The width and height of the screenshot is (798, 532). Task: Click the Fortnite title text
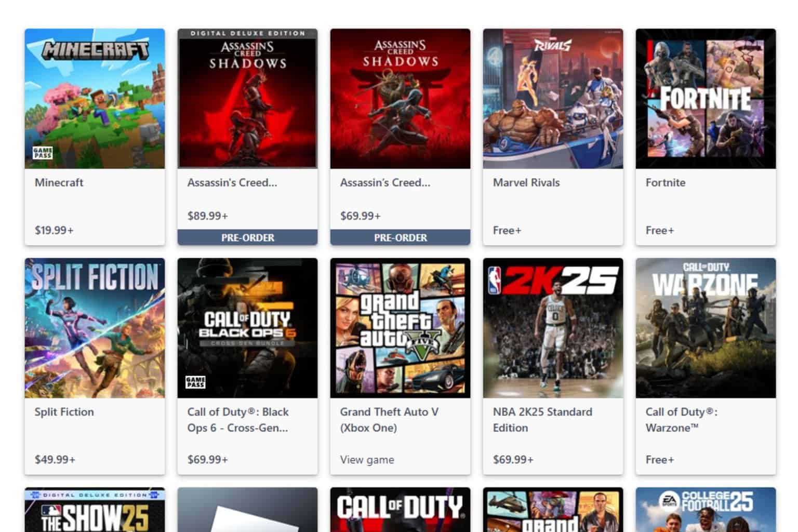tap(666, 182)
